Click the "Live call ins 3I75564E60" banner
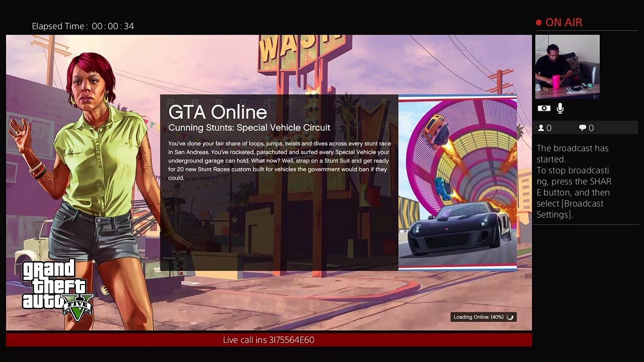Viewport: 644px width, 362px height. [x=269, y=340]
